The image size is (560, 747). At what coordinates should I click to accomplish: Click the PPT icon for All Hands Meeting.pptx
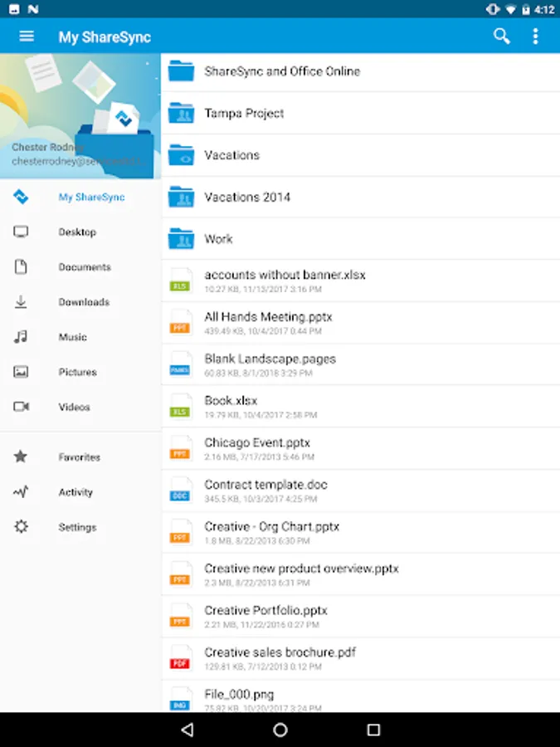point(181,322)
